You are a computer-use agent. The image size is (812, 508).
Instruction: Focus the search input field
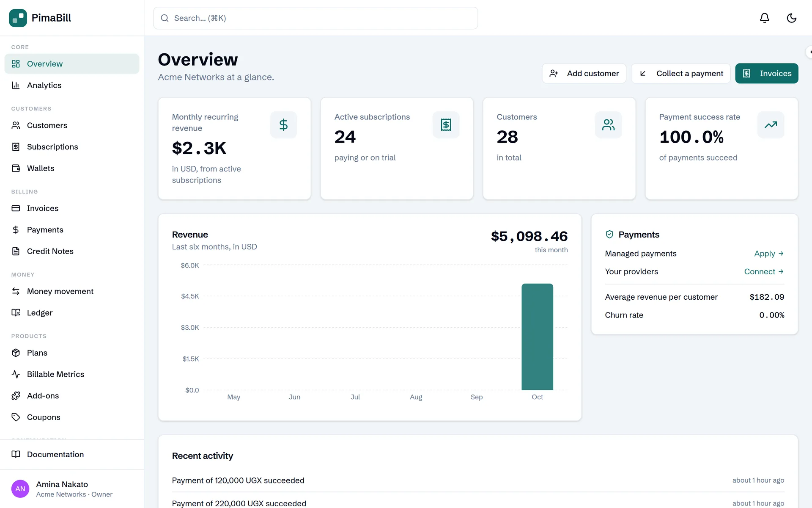point(315,18)
